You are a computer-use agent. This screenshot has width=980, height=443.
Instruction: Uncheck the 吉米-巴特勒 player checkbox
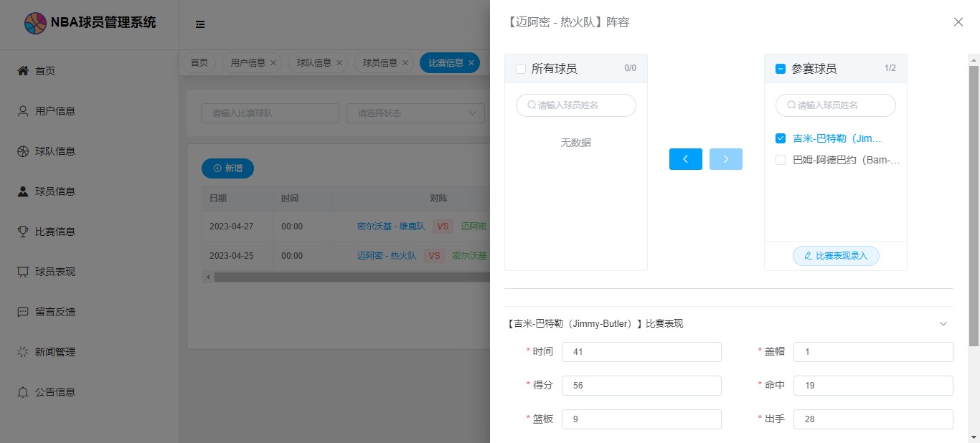coord(781,138)
